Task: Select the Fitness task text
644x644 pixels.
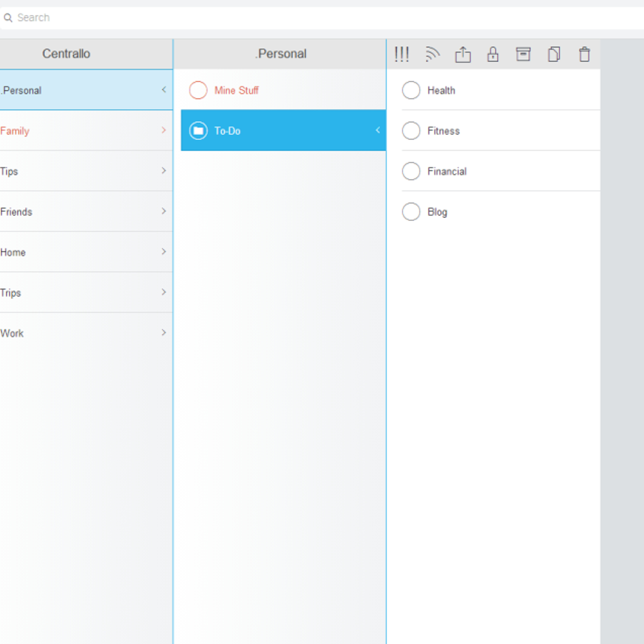Action: click(443, 131)
